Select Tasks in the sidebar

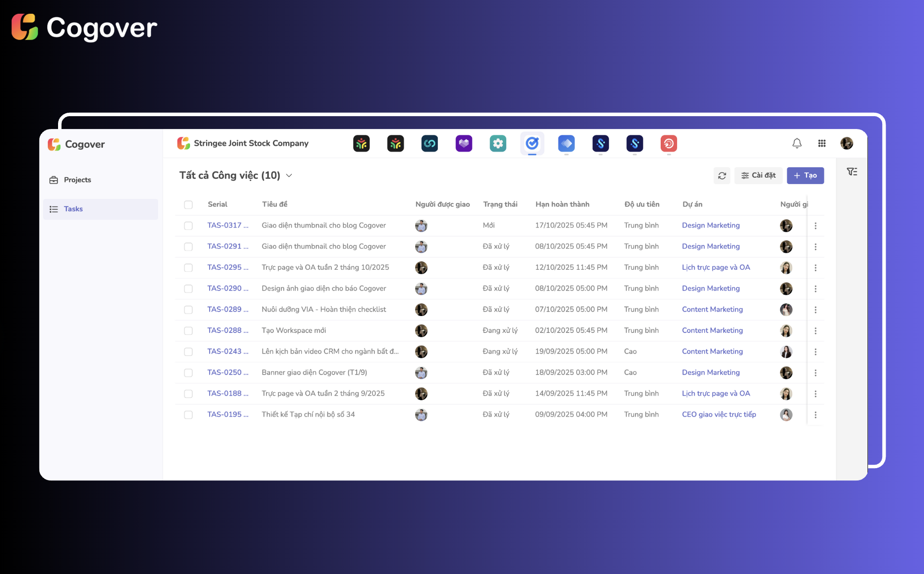click(73, 209)
